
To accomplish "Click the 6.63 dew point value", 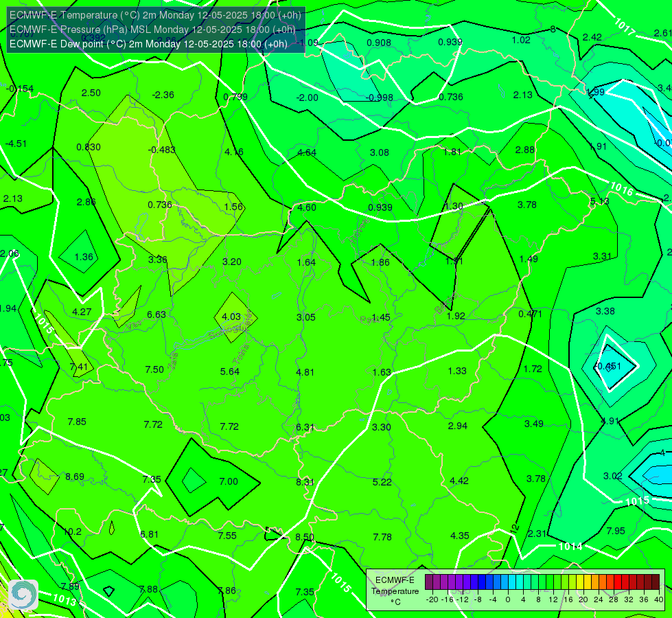I will pos(157,314).
